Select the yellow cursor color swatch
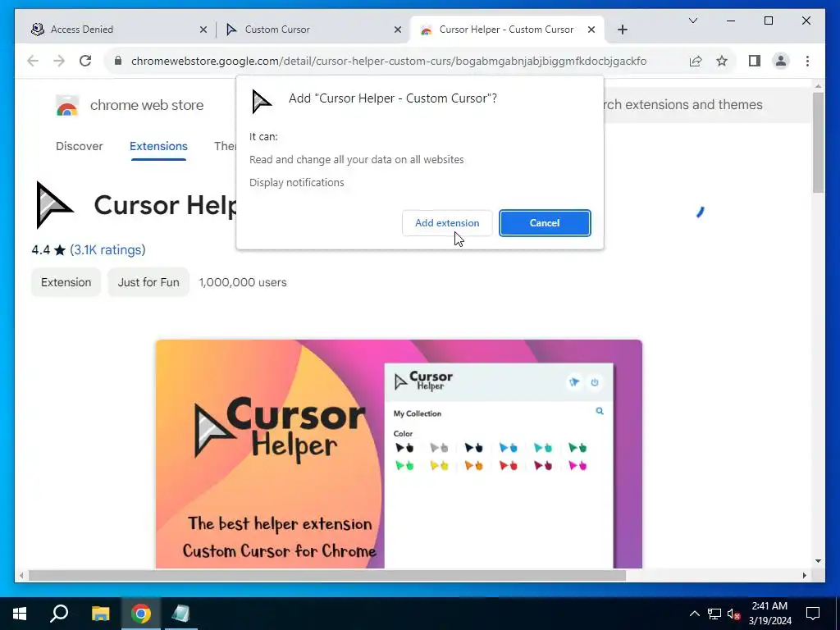 pyautogui.click(x=439, y=466)
